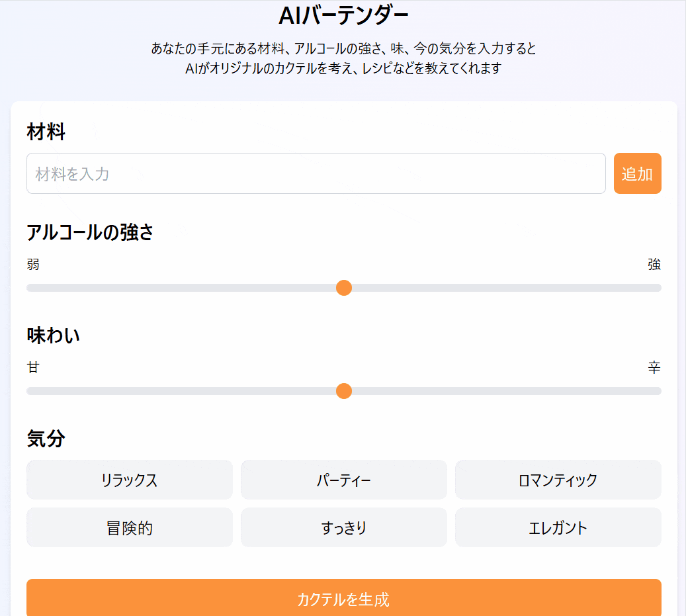Screen dimensions: 686x616
Task: Click the AIバーテンダー page title
Action: (x=343, y=14)
